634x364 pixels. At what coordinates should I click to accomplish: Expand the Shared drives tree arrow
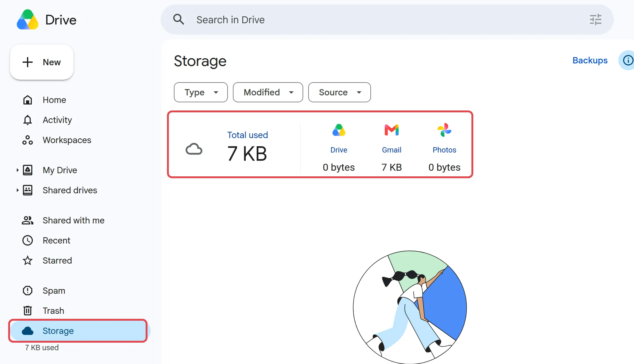click(x=18, y=190)
